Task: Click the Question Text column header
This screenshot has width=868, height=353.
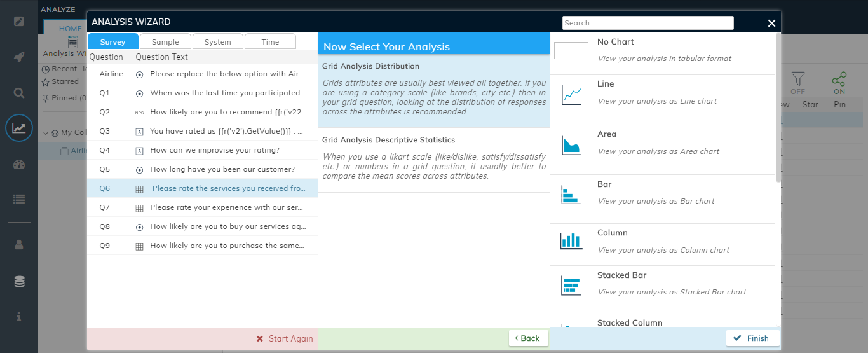Action: (161, 57)
